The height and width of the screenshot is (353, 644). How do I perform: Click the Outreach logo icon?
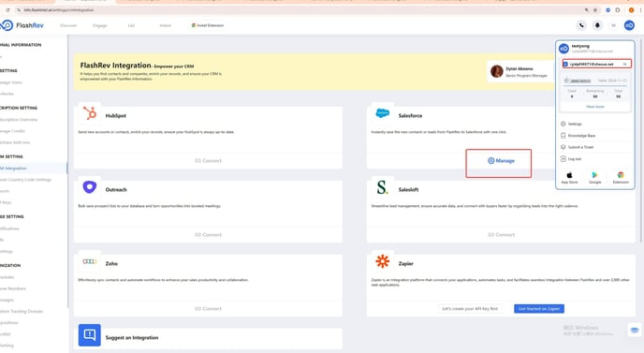tap(90, 187)
